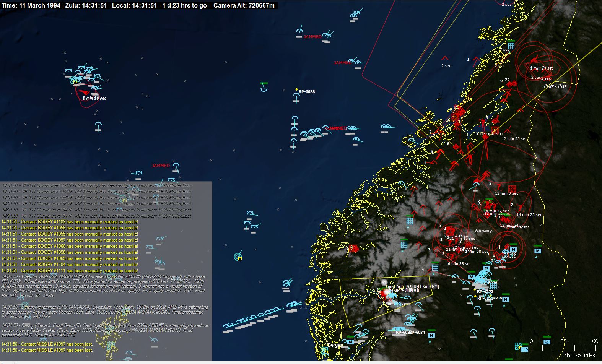Click log entry 'BOGEY #1058 marked as hostile'
Image resolution: width=602 pixels, height=364 pixels.
click(x=70, y=252)
